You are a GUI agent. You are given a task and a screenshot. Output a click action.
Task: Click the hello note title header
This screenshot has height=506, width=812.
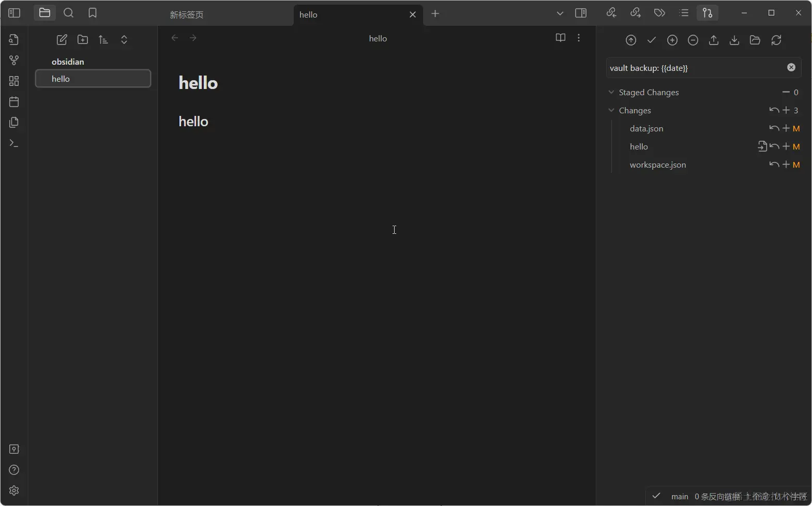(378, 38)
